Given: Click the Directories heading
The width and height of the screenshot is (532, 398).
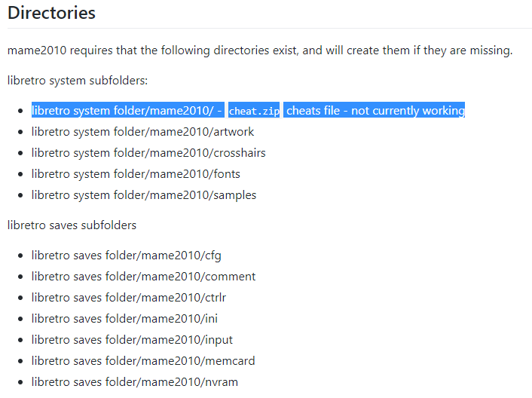Looking at the screenshot, I should tap(51, 13).
